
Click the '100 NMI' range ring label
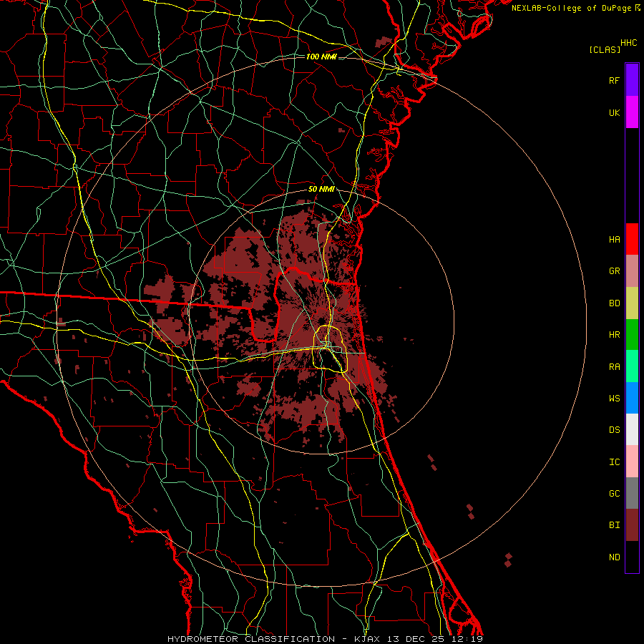(321, 57)
